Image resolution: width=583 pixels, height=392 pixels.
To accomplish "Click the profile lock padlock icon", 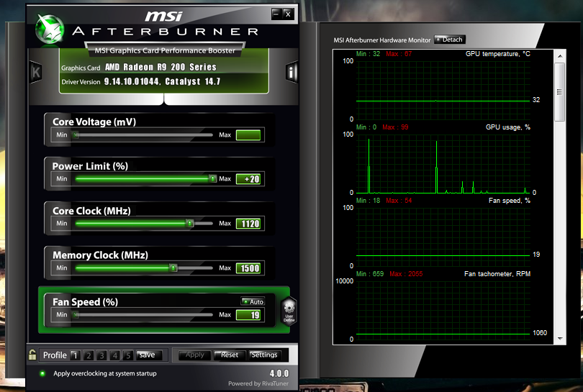I will pos(32,355).
